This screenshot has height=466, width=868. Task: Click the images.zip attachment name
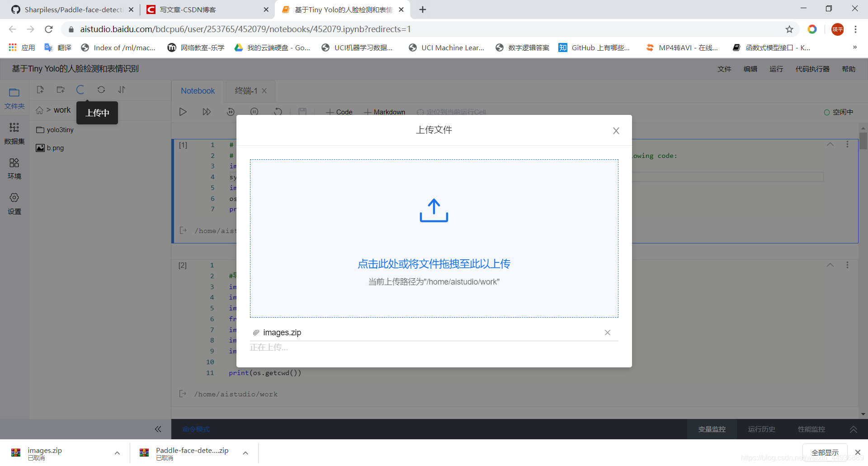coord(282,333)
